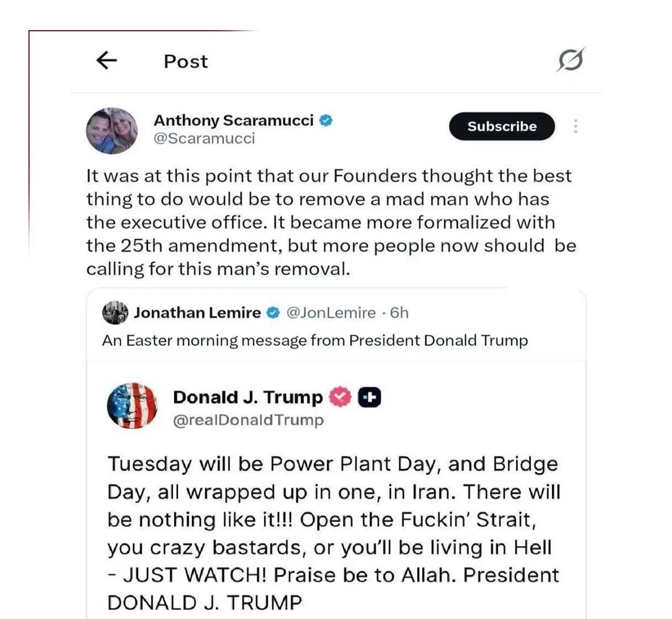Viewport: 672px width, 619px height.
Task: Click the Donald J. Trump name
Action: 248,397
